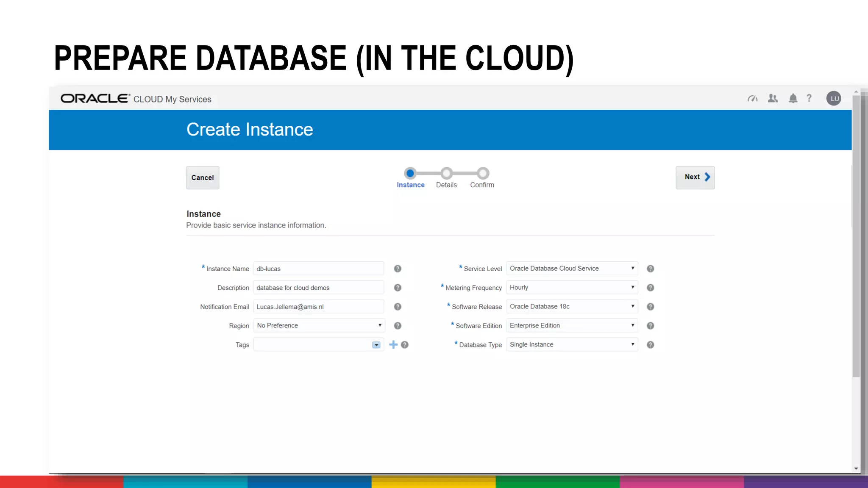Click the help question mark in header
Screen dimensions: 868x488
[809, 98]
